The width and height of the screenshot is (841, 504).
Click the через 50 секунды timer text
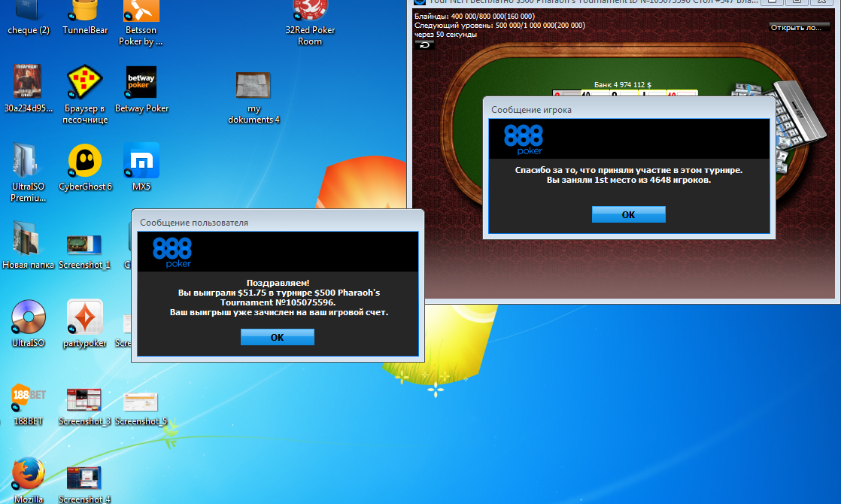pos(445,35)
